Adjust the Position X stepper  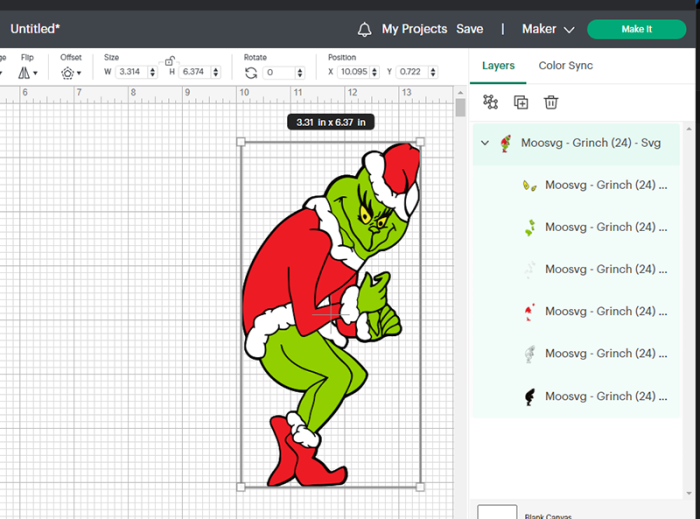pos(375,72)
